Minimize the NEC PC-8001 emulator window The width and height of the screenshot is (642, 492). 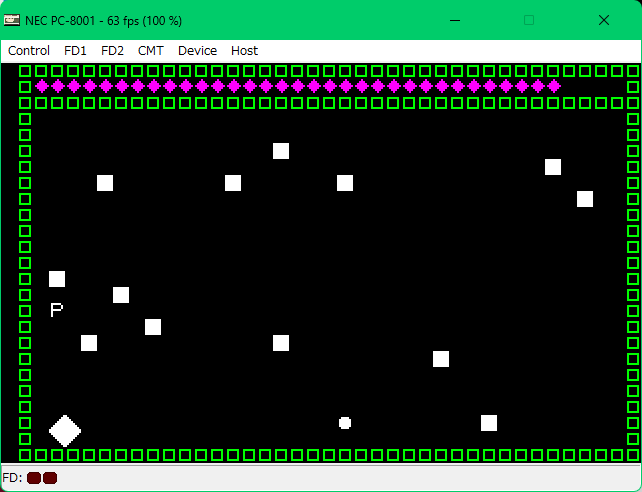454,20
